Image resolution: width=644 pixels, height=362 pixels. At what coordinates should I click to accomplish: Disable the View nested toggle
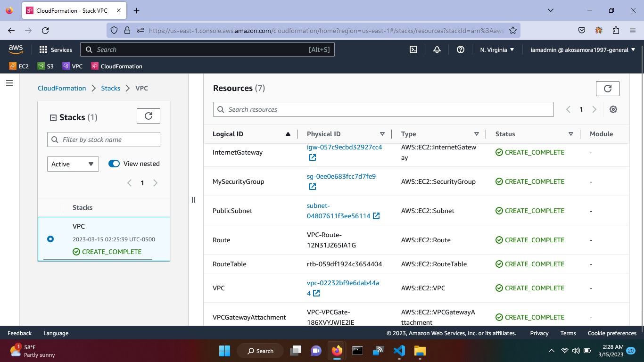pyautogui.click(x=114, y=164)
